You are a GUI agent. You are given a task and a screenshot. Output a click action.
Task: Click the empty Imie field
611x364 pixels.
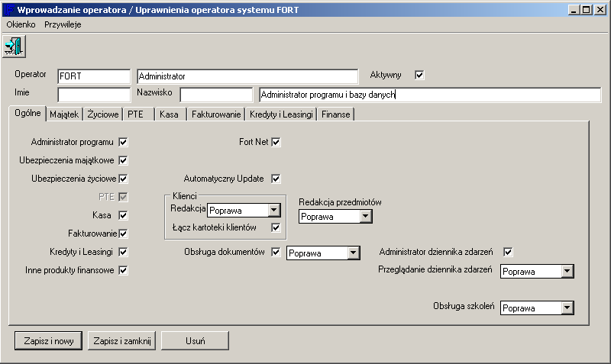point(94,95)
